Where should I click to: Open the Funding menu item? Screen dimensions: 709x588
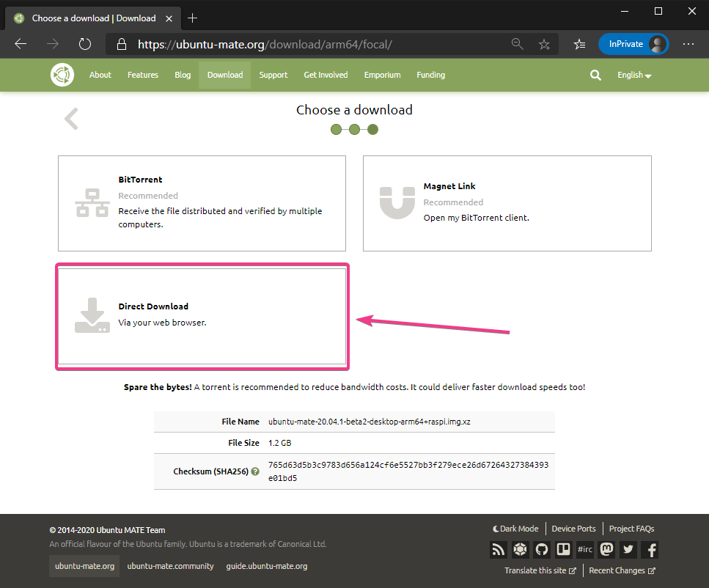[x=430, y=75]
